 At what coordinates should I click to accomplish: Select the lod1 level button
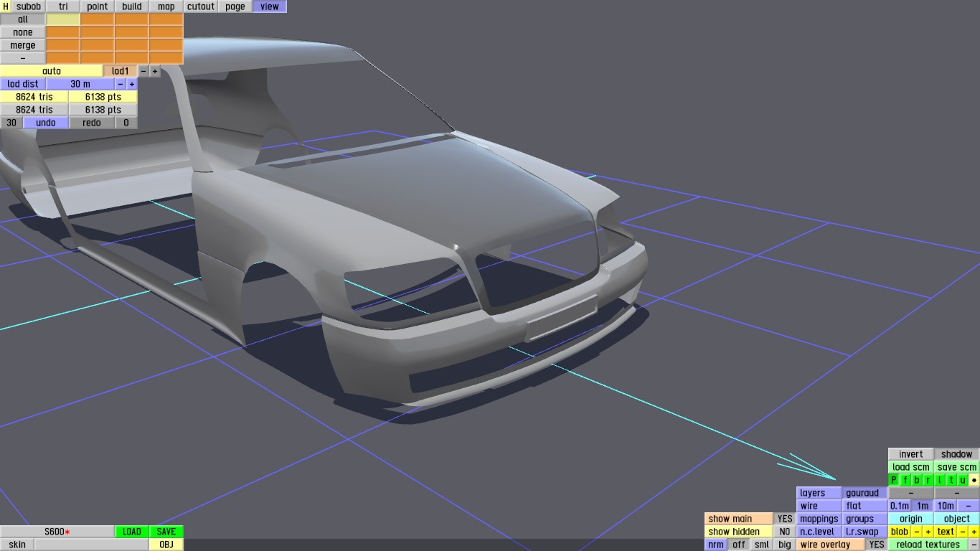(x=121, y=71)
